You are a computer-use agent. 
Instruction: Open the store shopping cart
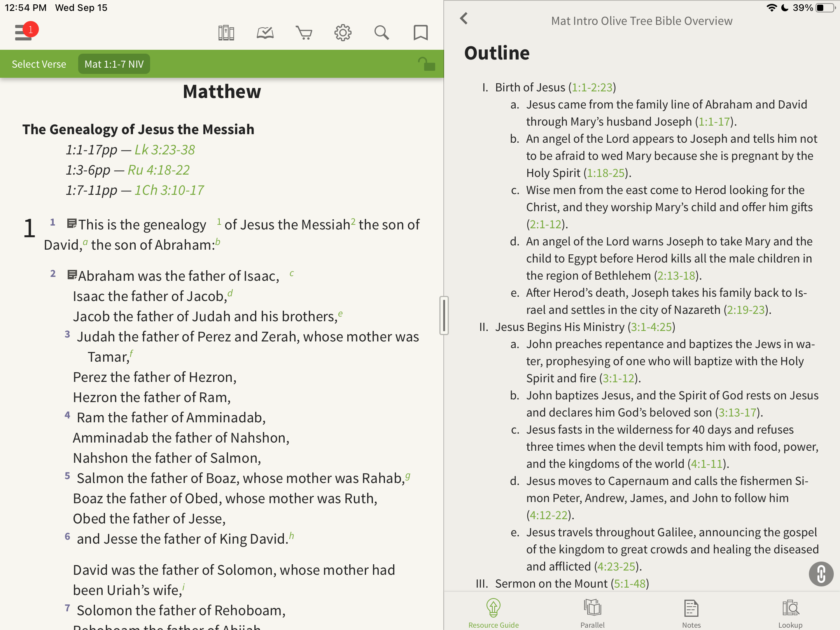pyautogui.click(x=304, y=33)
